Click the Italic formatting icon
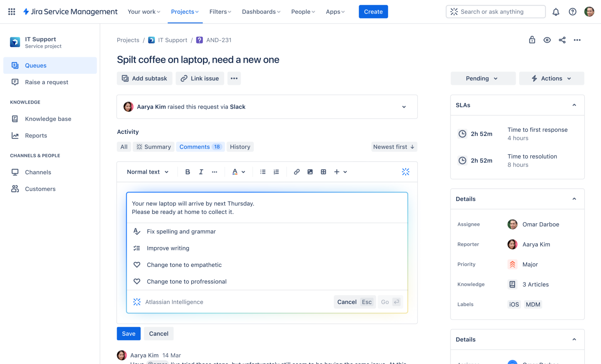This screenshot has height=364, width=601. point(201,172)
